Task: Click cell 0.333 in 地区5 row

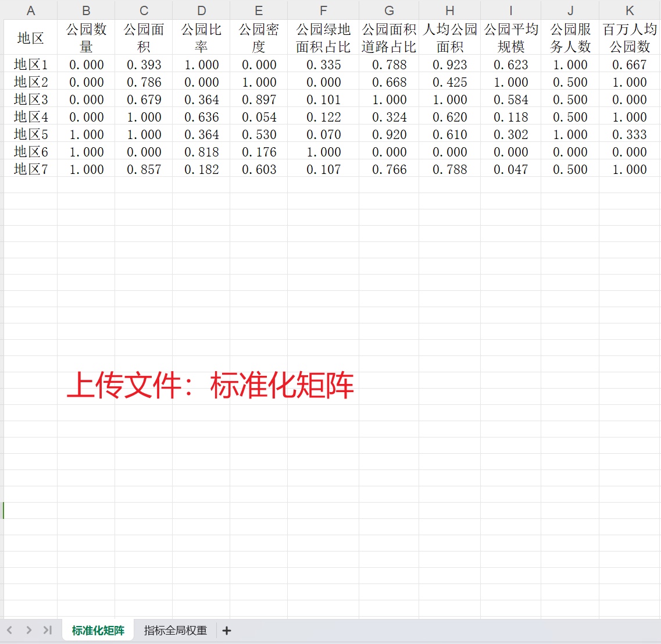Action: (630, 134)
